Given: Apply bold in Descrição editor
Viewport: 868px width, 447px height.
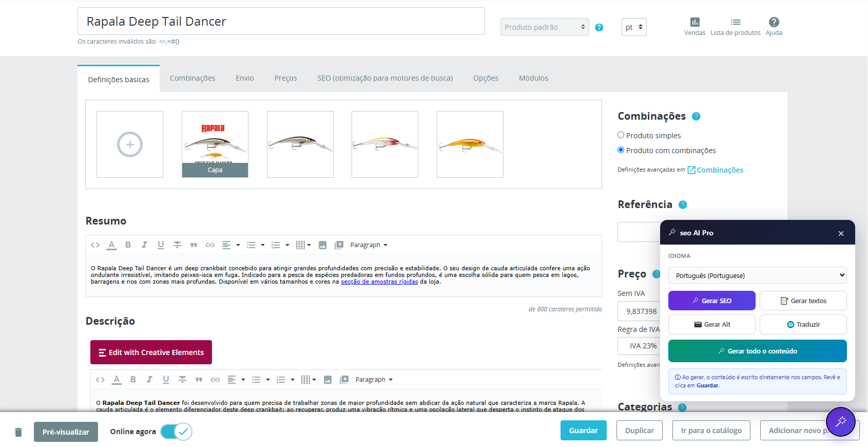Looking at the screenshot, I should pos(133,380).
